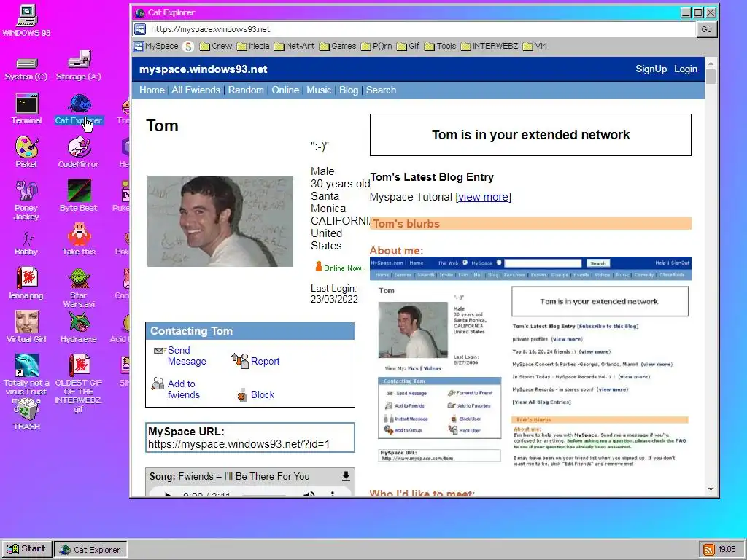This screenshot has width=747, height=560.
Task: Click the old MySpace screenshot image
Action: [x=530, y=365]
